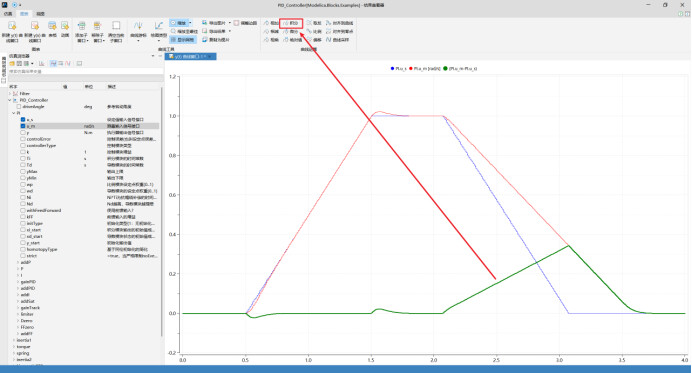
Task: Open the 表格 table view
Action: (x=52, y=29)
